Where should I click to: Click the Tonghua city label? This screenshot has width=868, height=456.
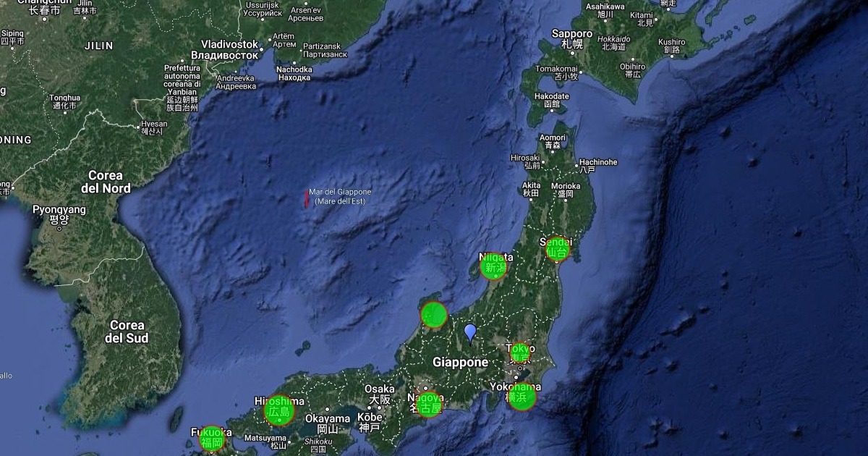coord(65,101)
